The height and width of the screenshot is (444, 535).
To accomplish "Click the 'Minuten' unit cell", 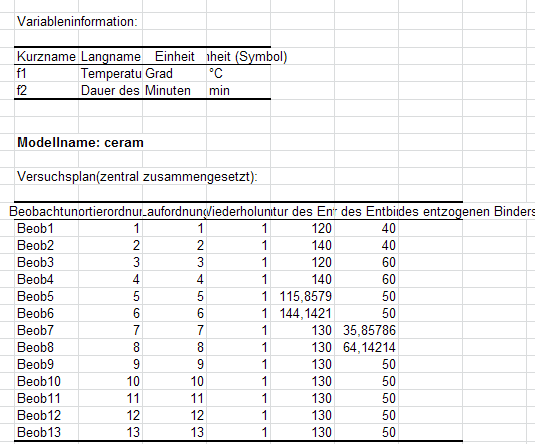I will pos(174,90).
